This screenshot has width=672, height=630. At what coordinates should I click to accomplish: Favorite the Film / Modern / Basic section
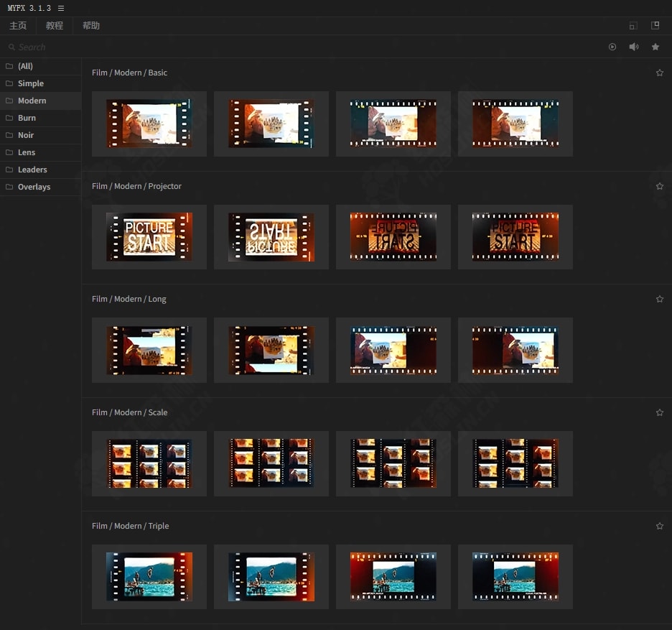point(660,73)
